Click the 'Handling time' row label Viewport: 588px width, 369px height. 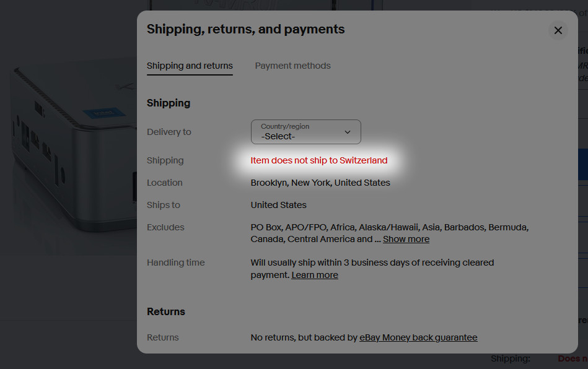(x=175, y=263)
